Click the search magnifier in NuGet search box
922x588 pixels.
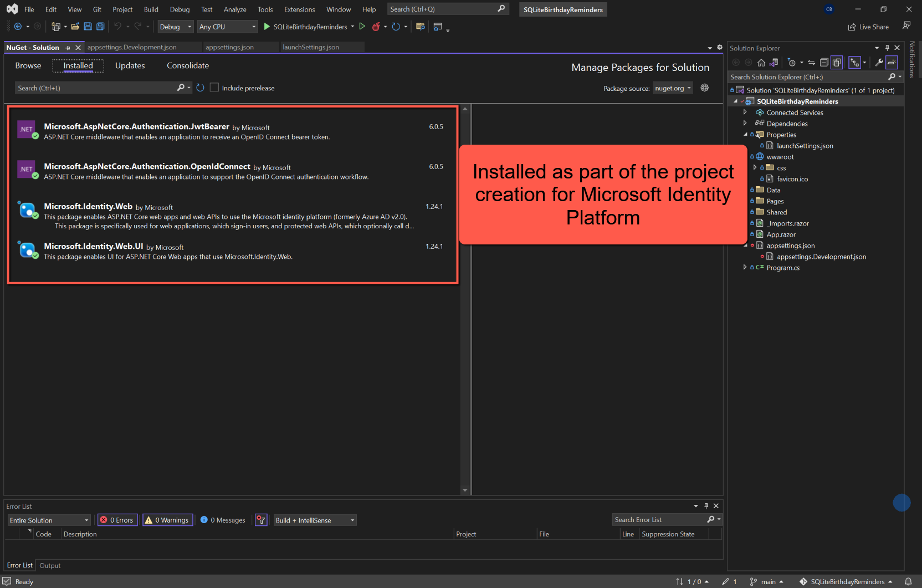[181, 88]
